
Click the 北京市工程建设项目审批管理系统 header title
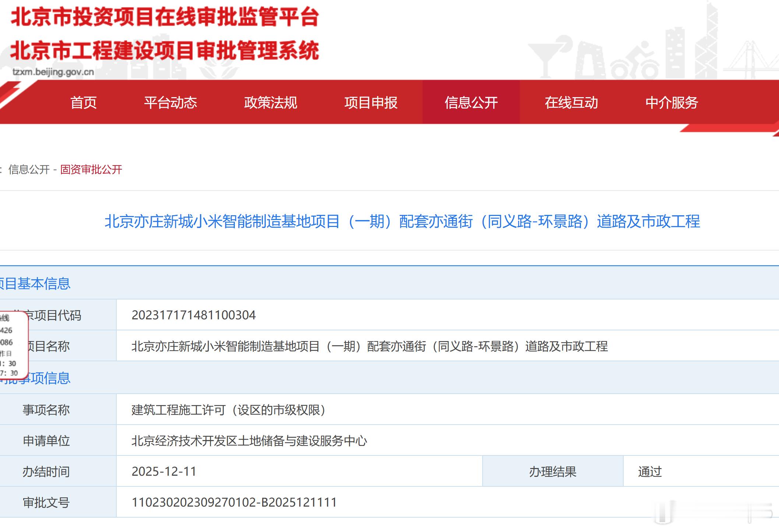[x=165, y=50]
